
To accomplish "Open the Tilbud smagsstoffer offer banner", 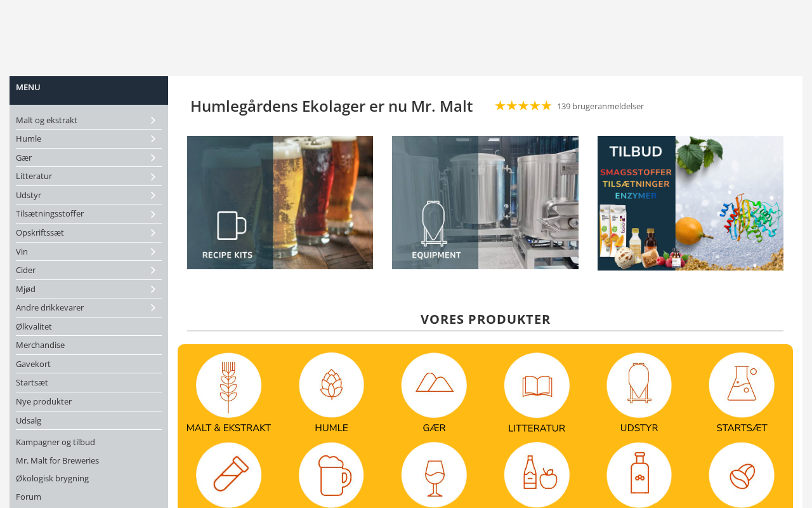I will 690,203.
